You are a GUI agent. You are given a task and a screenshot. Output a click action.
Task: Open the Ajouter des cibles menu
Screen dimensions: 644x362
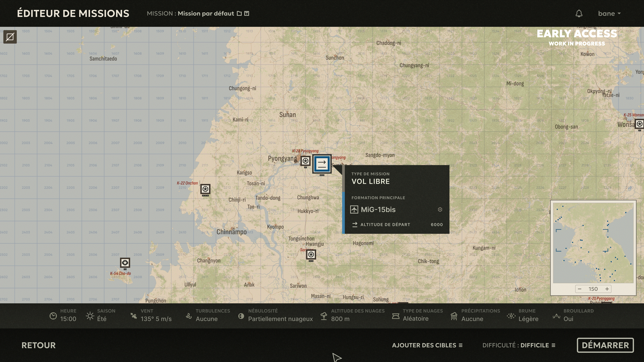click(427, 345)
